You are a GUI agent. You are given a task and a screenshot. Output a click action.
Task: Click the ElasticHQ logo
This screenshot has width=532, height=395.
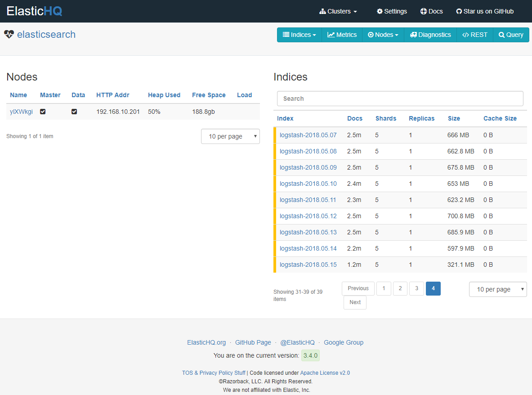(34, 11)
